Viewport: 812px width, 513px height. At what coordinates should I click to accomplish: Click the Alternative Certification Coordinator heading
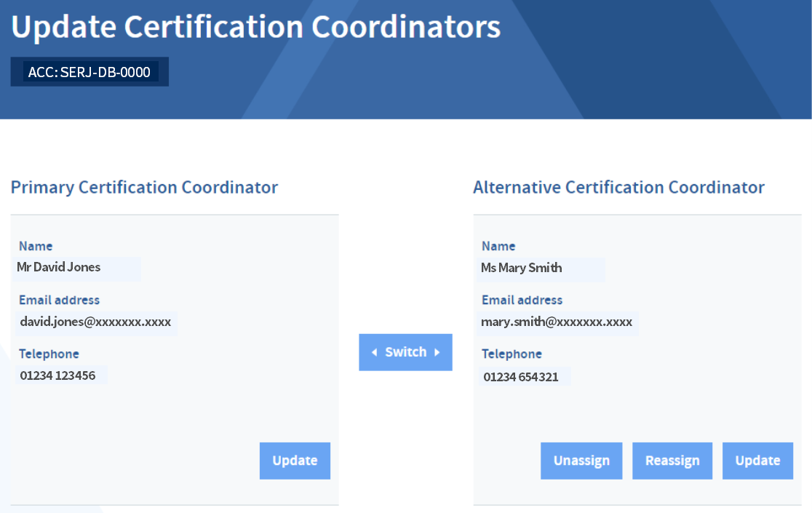(x=619, y=188)
